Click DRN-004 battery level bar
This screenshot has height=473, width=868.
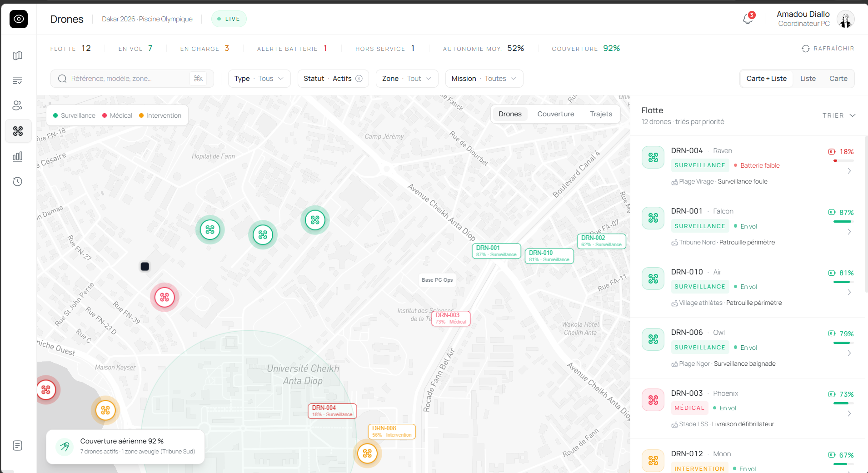pyautogui.click(x=843, y=161)
